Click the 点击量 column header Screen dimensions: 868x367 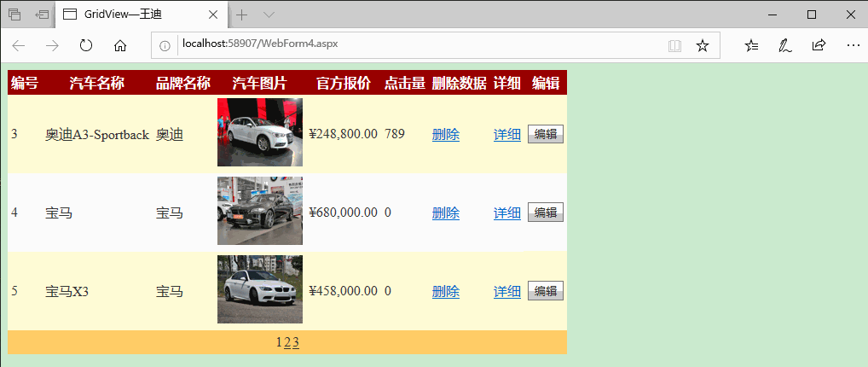click(x=405, y=83)
